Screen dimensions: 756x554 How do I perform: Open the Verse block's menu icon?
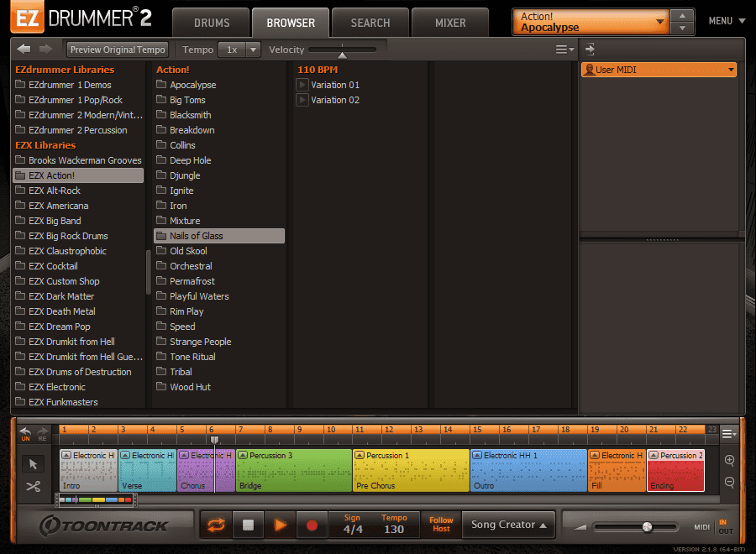(125, 455)
